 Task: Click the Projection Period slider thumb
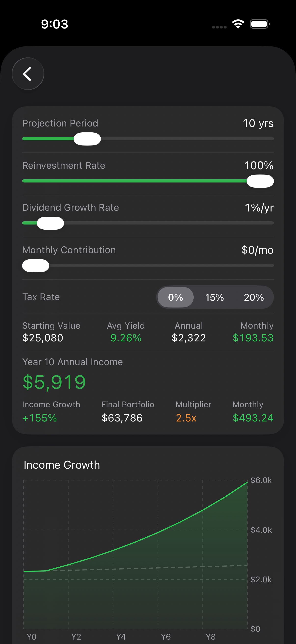coord(87,139)
